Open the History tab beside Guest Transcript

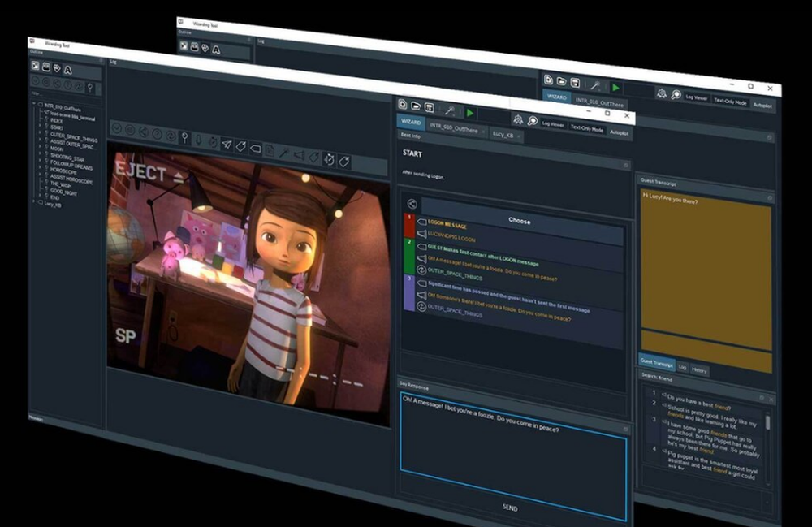coord(699,369)
